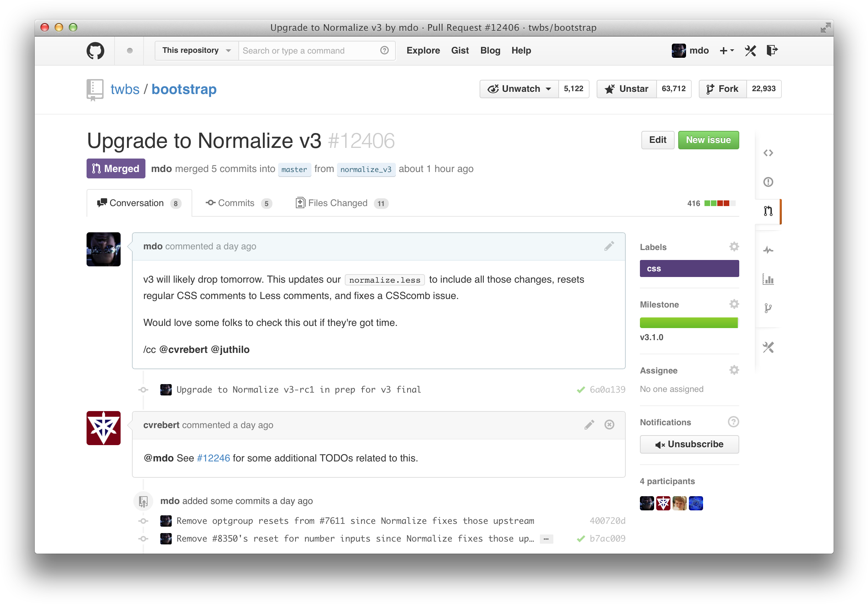The height and width of the screenshot is (604, 868).
Task: Click mdo's large avatar beside first comment
Action: [x=103, y=249]
